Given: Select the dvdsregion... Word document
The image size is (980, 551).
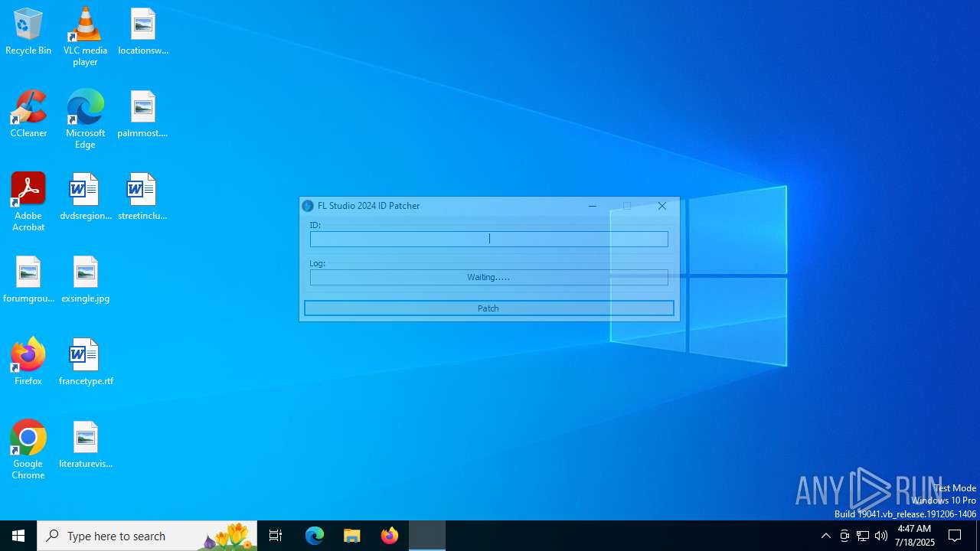Looking at the screenshot, I should coord(85,197).
